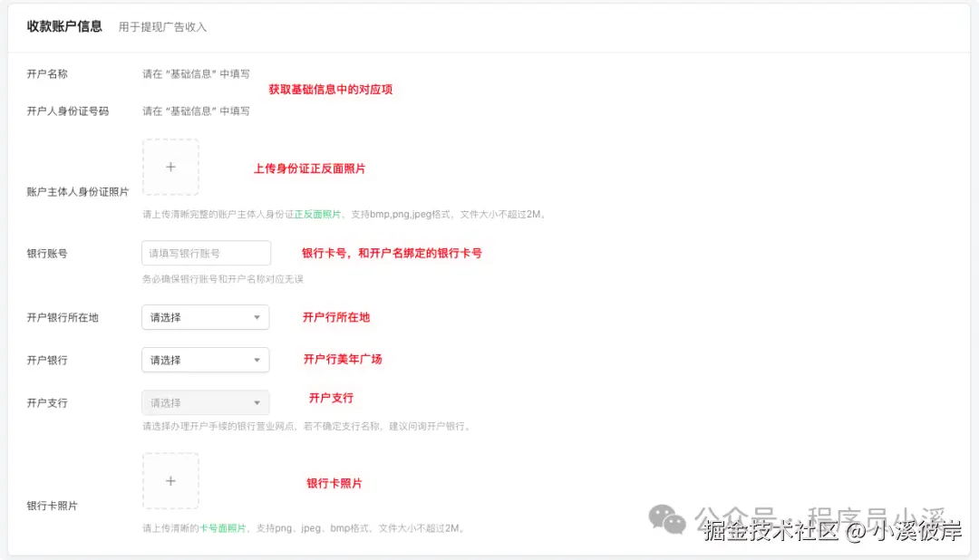Click the plus icon to upload bank card photo
The width and height of the screenshot is (979, 560).
coord(170,480)
